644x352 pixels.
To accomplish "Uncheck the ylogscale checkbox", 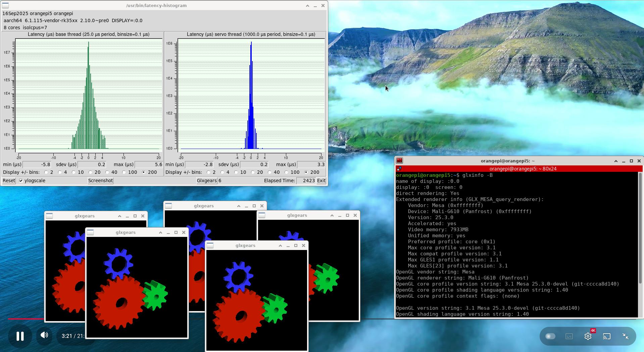I will pyautogui.click(x=21, y=181).
